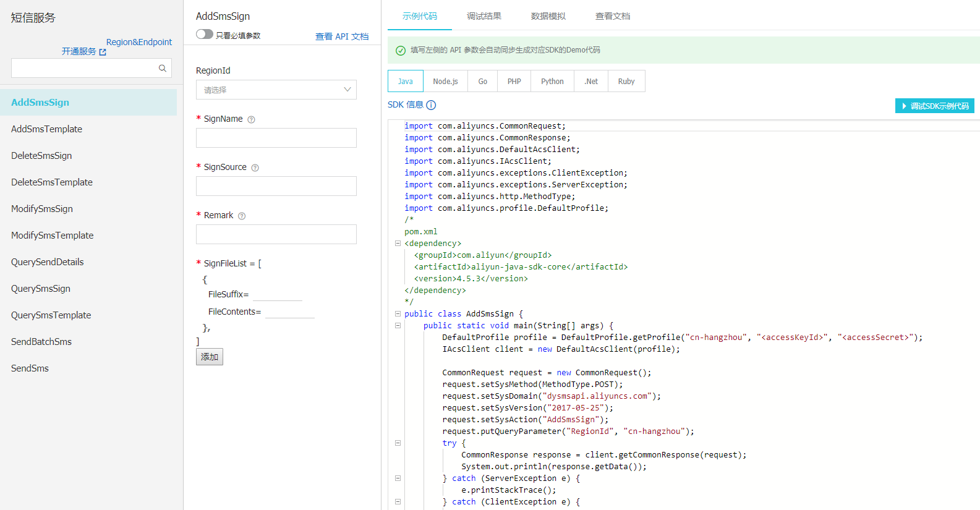
Task: Click the info icon beside SDK 信息
Action: [x=431, y=105]
